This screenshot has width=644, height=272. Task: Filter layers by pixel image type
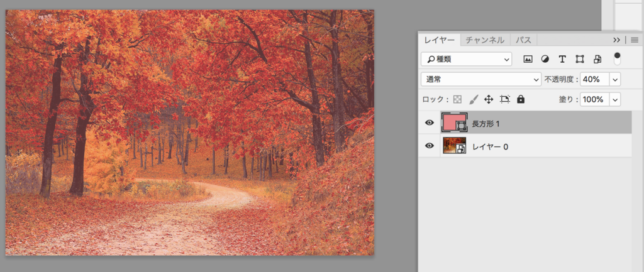[528, 59]
